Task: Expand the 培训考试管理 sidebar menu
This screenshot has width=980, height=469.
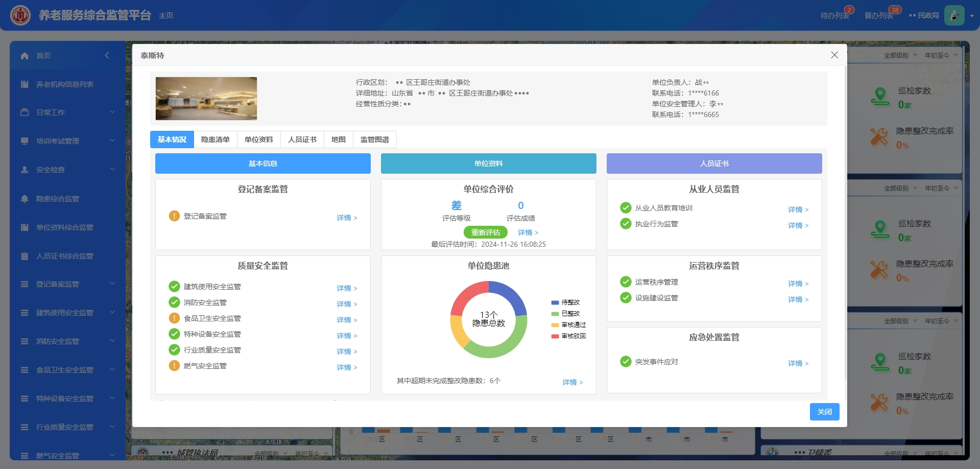Action: [112, 140]
